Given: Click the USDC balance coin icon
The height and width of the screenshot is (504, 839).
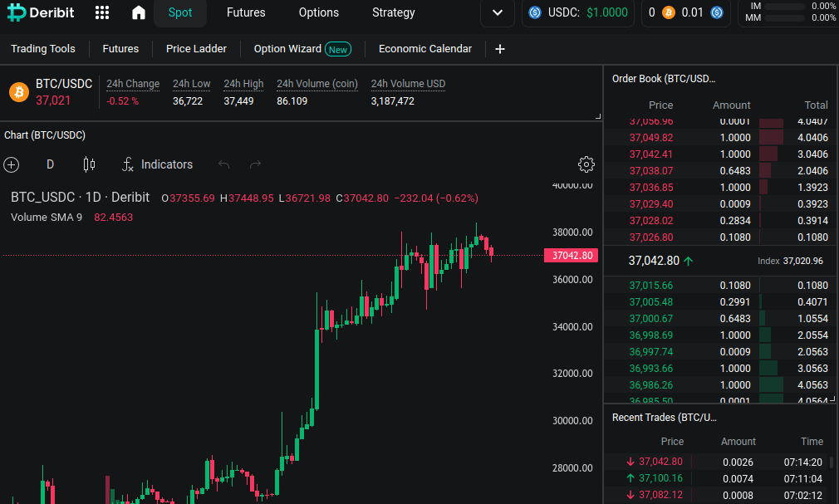Looking at the screenshot, I should (534, 12).
